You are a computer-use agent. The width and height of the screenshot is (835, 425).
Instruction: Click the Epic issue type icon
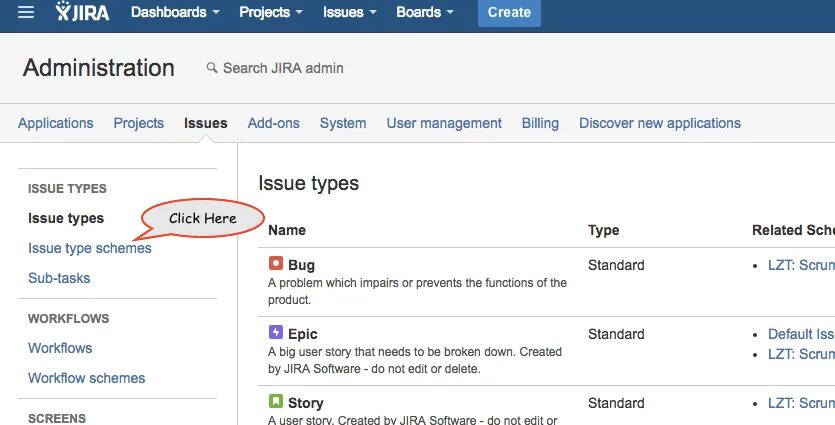[x=276, y=332]
